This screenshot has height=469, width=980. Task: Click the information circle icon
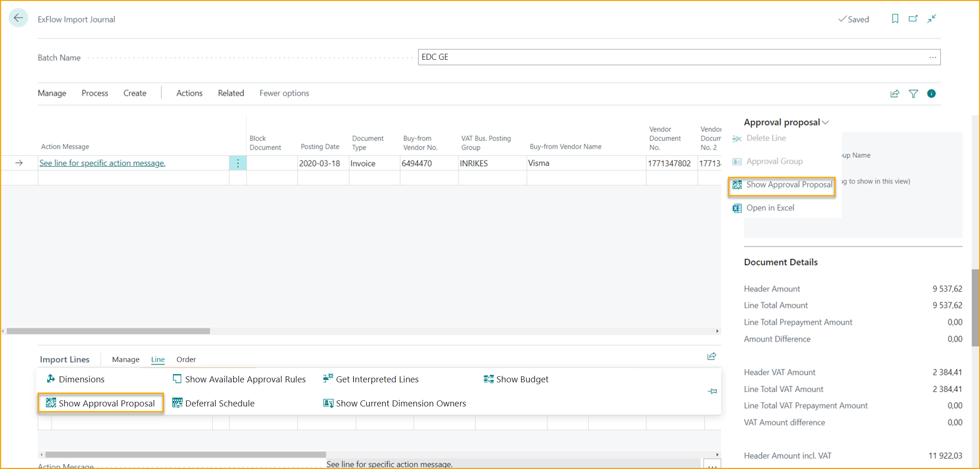coord(931,93)
